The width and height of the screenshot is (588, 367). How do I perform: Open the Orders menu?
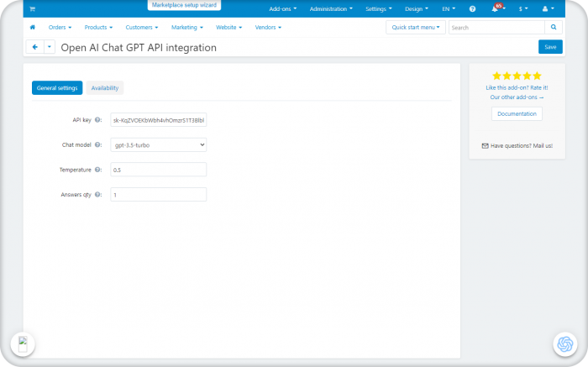(60, 28)
